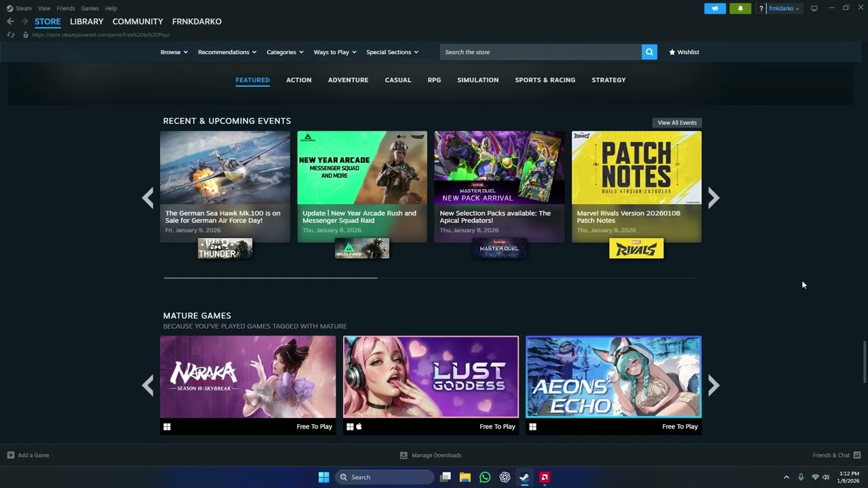Select the SPORTS & RACING tab
Screen dimensions: 868x488
pos(545,80)
